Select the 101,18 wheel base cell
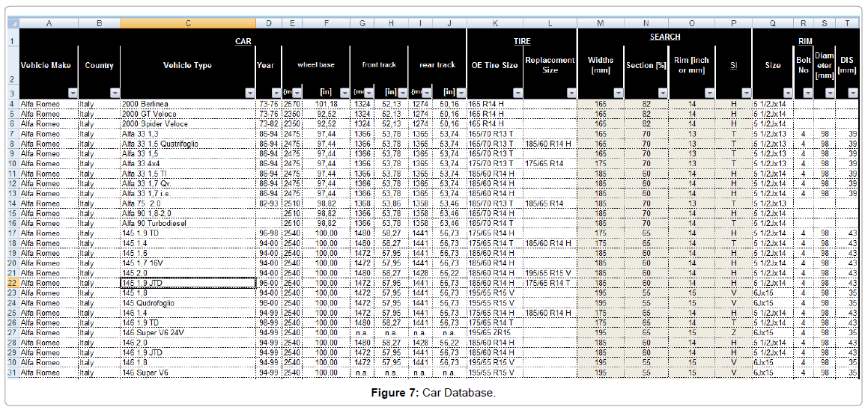868x410 pixels. tap(326, 103)
